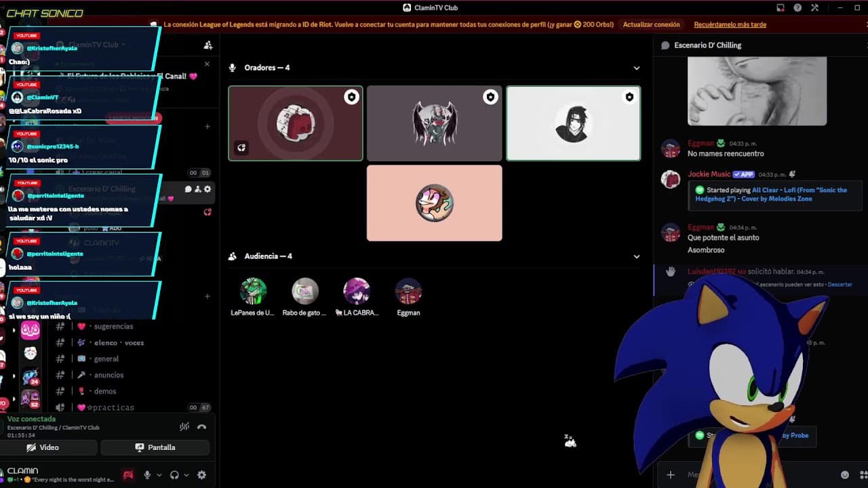The image size is (868, 488).
Task: Click Eggman's name above 'Que potente el asunto'
Action: click(x=701, y=227)
